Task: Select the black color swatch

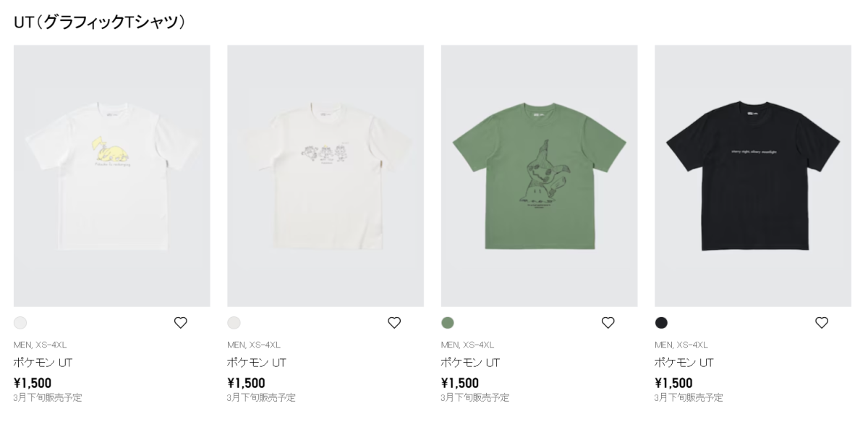Action: pyautogui.click(x=661, y=323)
